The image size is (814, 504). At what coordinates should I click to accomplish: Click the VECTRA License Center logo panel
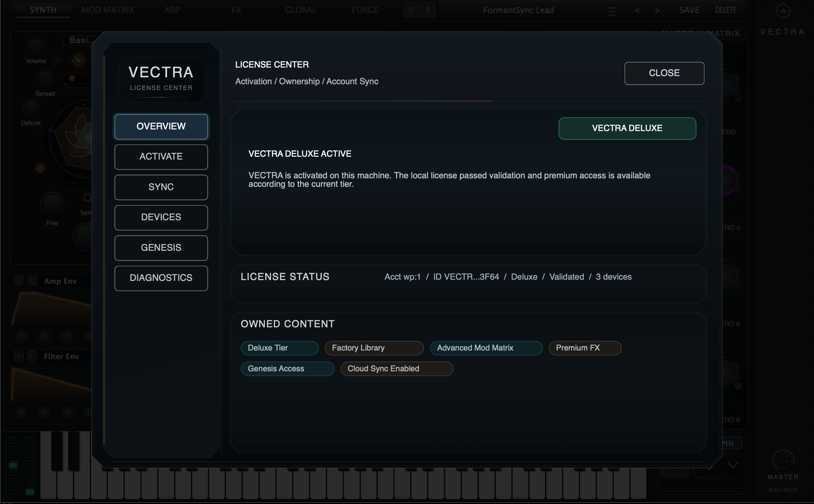(x=161, y=79)
